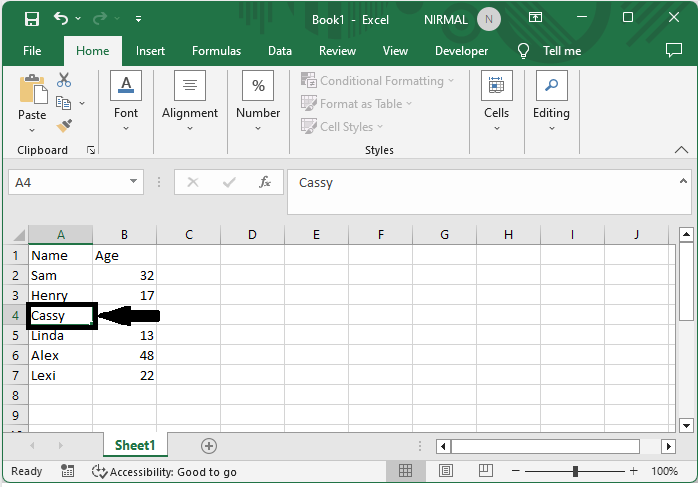Open Conditional Formatting menu
The width and height of the screenshot is (700, 487).
[x=377, y=81]
